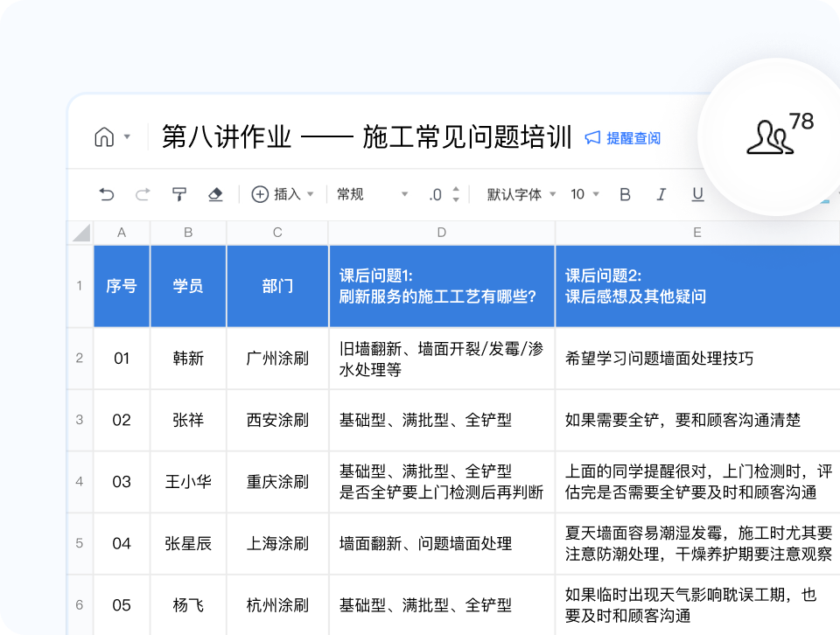This screenshot has width=840, height=635.
Task: Toggle underline formatting
Action: click(697, 194)
